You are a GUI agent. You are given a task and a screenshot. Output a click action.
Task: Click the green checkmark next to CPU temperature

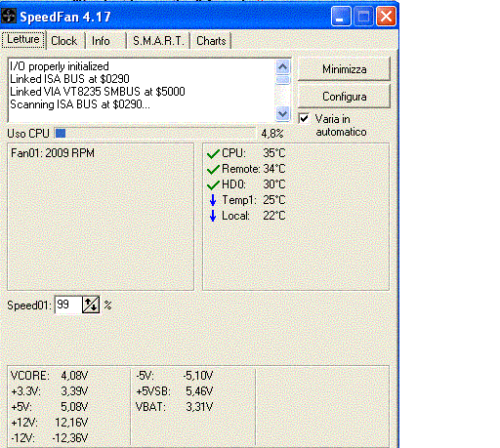[213, 153]
